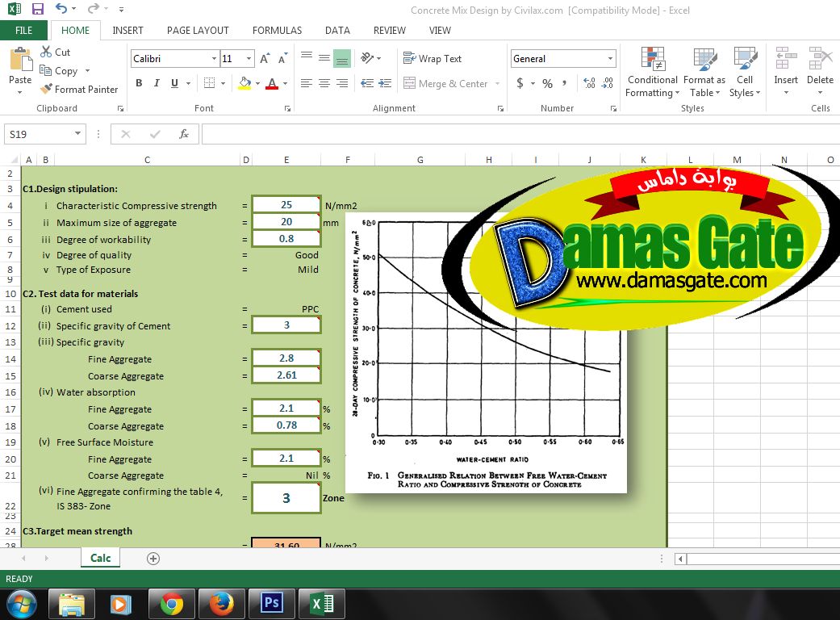The width and height of the screenshot is (840, 620).
Task: Open Conditional Formatting dropdown
Action: pos(653,73)
